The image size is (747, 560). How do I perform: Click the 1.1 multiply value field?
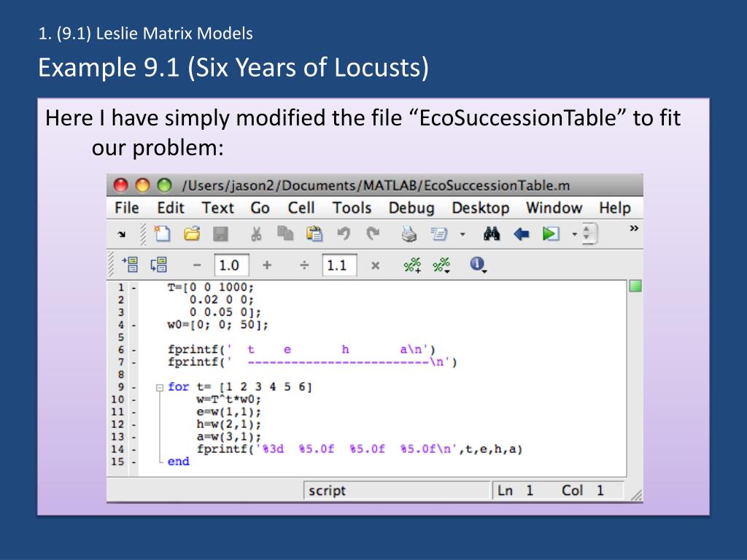(x=339, y=265)
